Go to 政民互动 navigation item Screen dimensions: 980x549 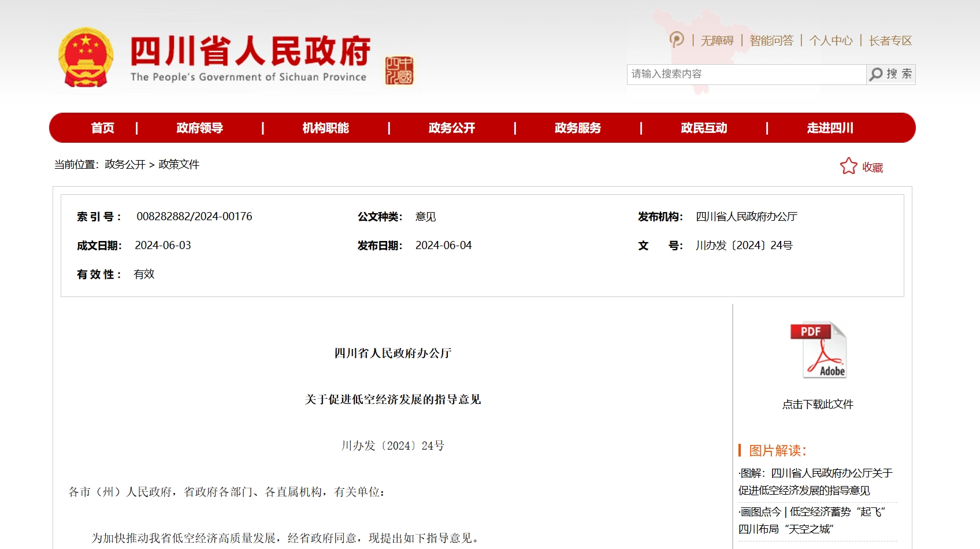point(704,128)
